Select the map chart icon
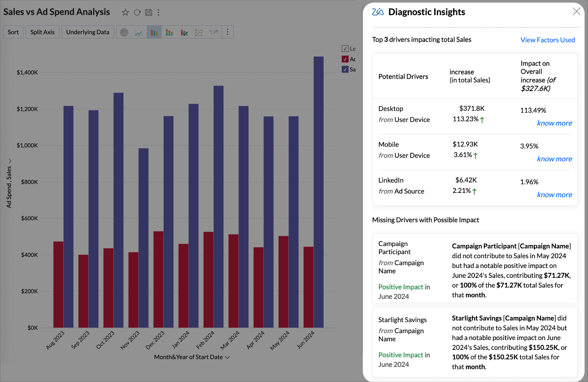Viewport: 588px width, 382px height. (214, 32)
